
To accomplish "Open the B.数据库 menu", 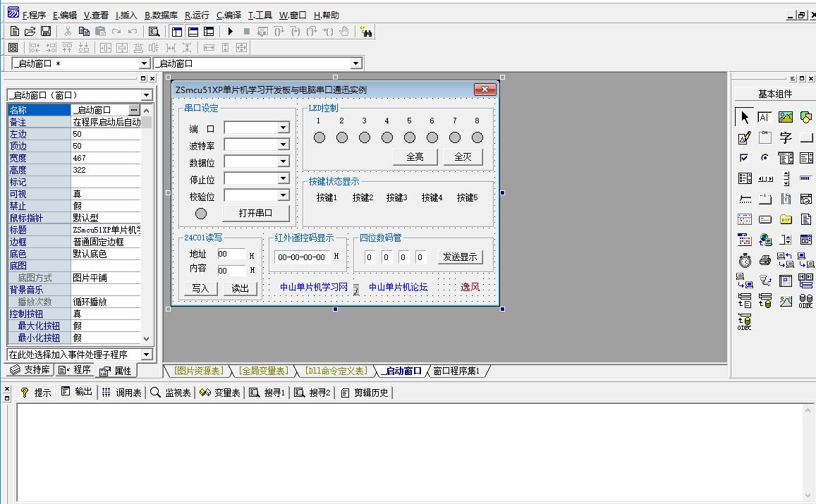I will pos(161,16).
